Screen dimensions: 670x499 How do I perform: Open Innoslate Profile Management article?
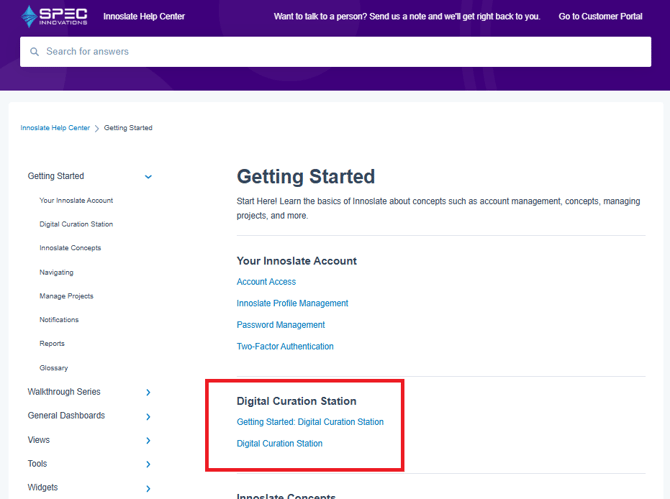tap(292, 303)
